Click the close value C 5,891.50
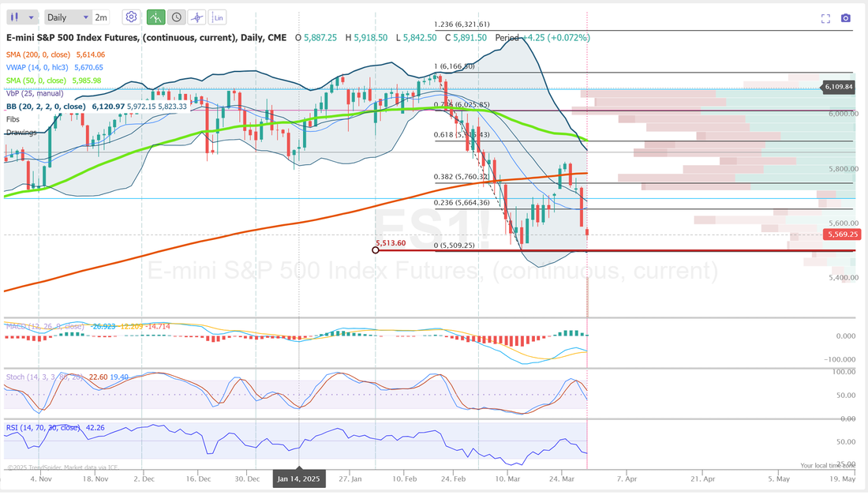Viewport: 868px width, 499px height. 465,38
